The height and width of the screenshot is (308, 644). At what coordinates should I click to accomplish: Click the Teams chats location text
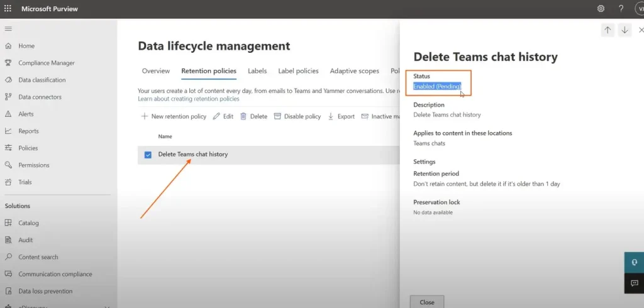pos(429,143)
